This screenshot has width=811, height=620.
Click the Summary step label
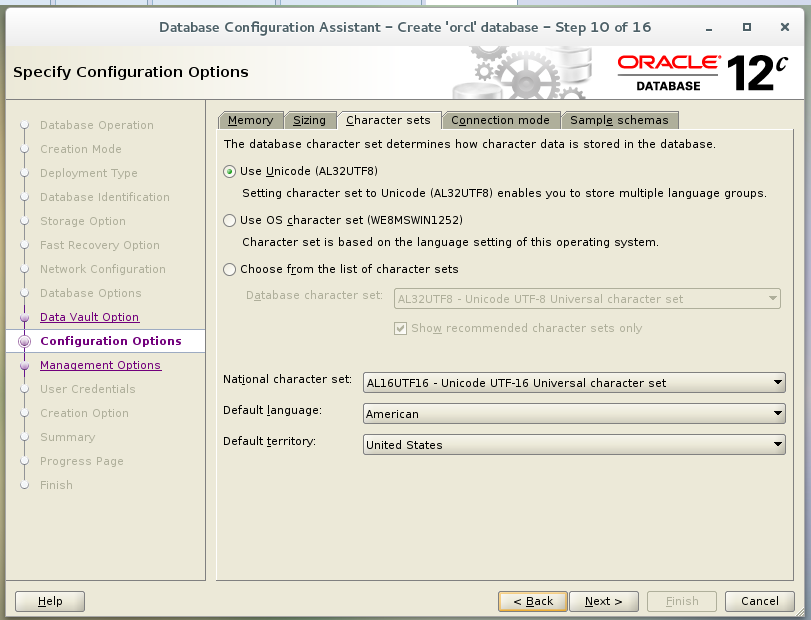tap(67, 437)
